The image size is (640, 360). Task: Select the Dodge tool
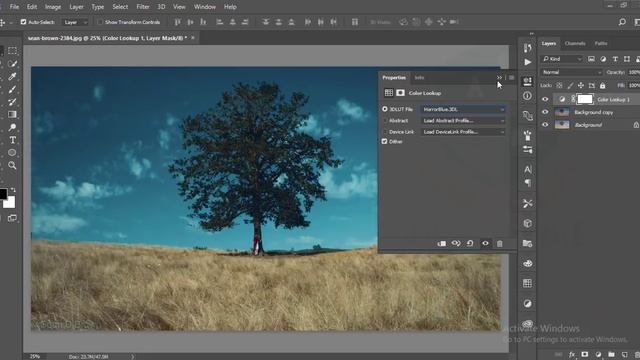[12, 127]
